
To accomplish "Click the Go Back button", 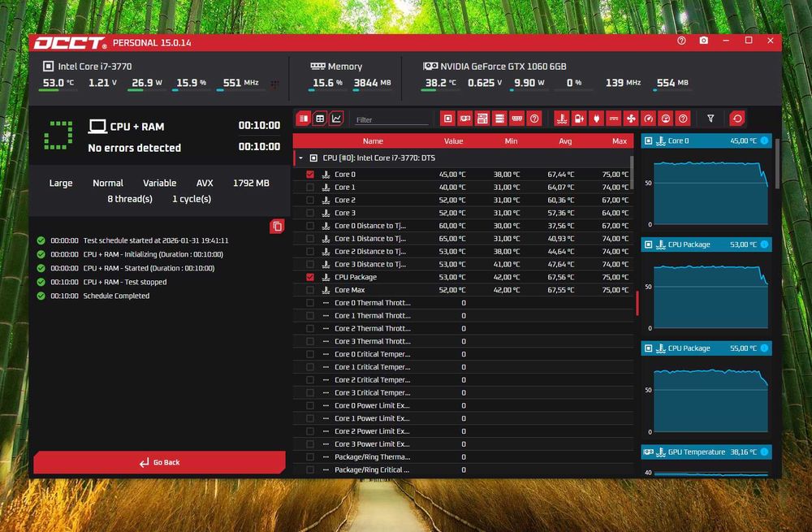I will [x=159, y=462].
